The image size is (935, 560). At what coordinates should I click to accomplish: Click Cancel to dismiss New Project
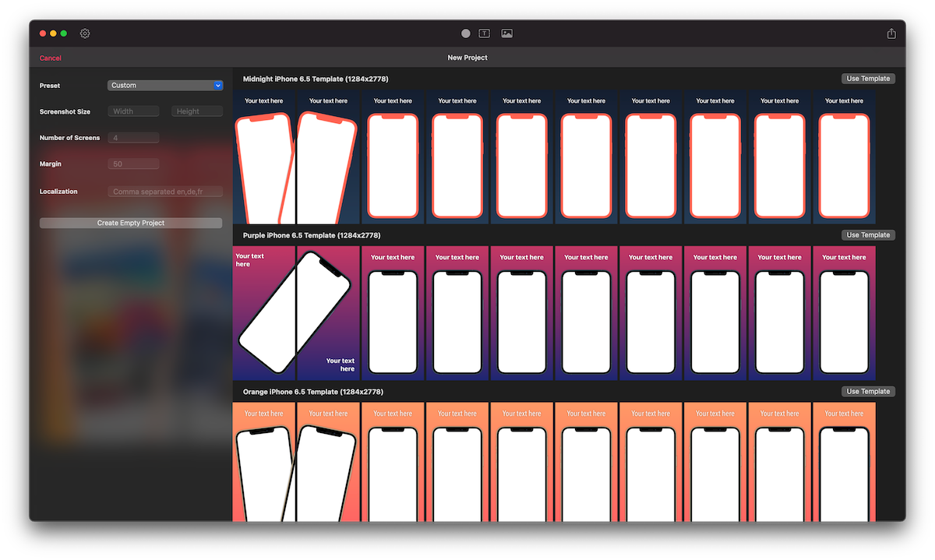tap(51, 58)
